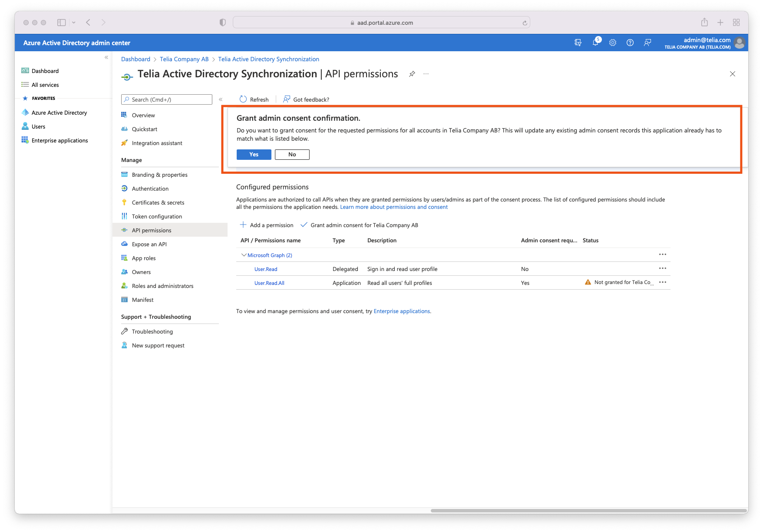
Task: Open Microsoft Graph (2) link
Action: tap(270, 255)
